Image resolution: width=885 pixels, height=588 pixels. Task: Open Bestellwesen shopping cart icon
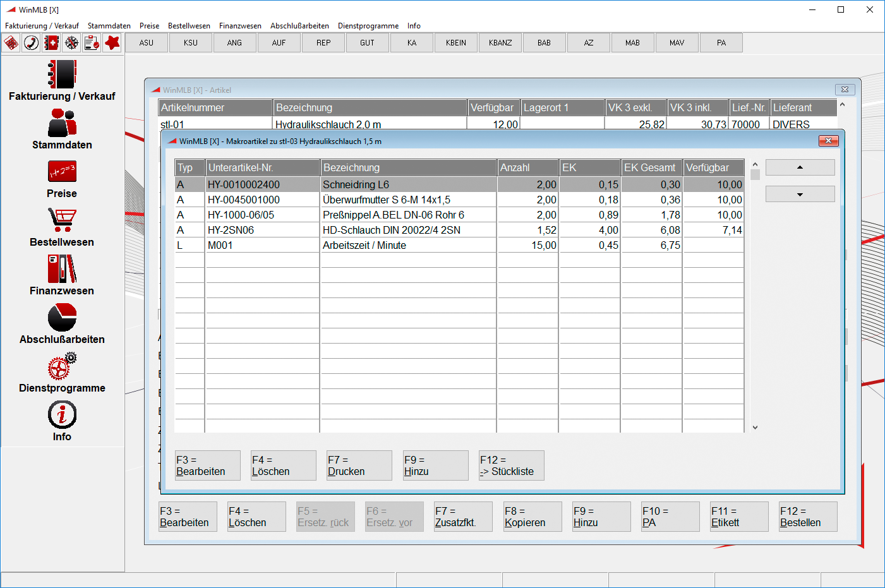[62, 220]
